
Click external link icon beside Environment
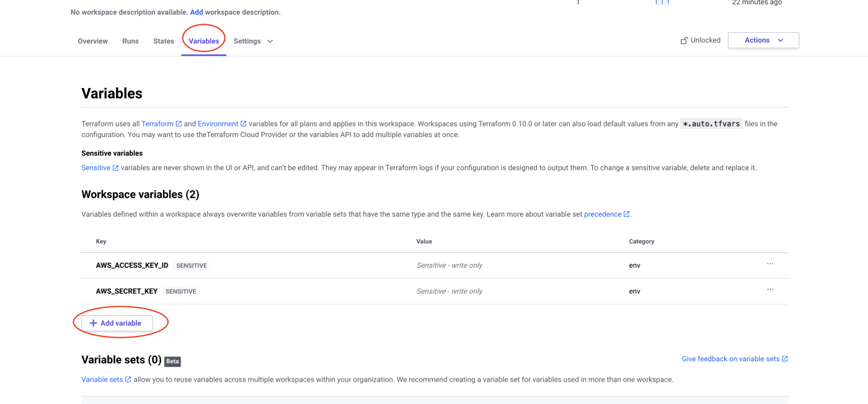[243, 124]
